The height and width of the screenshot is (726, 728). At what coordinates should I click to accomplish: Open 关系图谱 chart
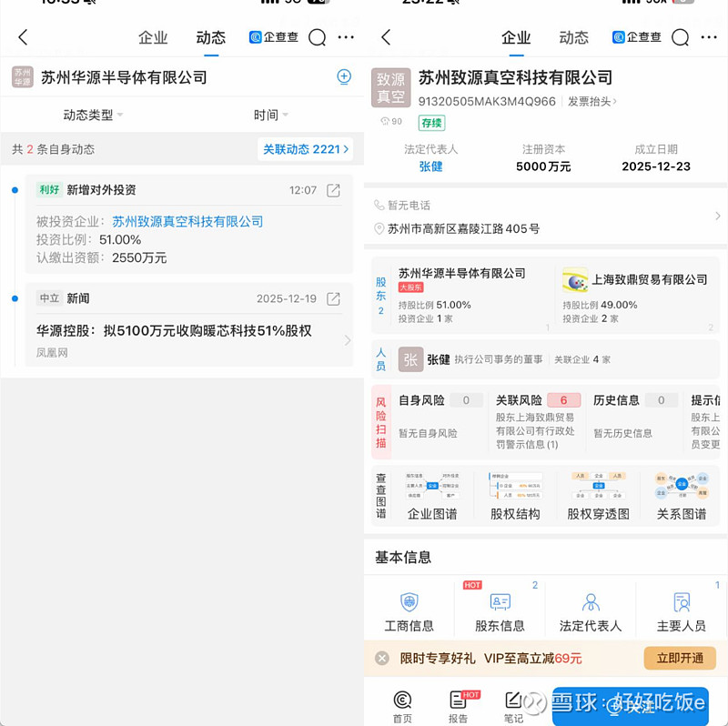coord(681,496)
